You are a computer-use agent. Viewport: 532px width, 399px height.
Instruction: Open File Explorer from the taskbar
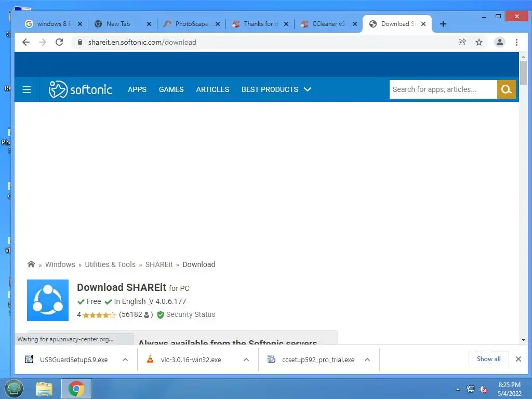(x=44, y=389)
